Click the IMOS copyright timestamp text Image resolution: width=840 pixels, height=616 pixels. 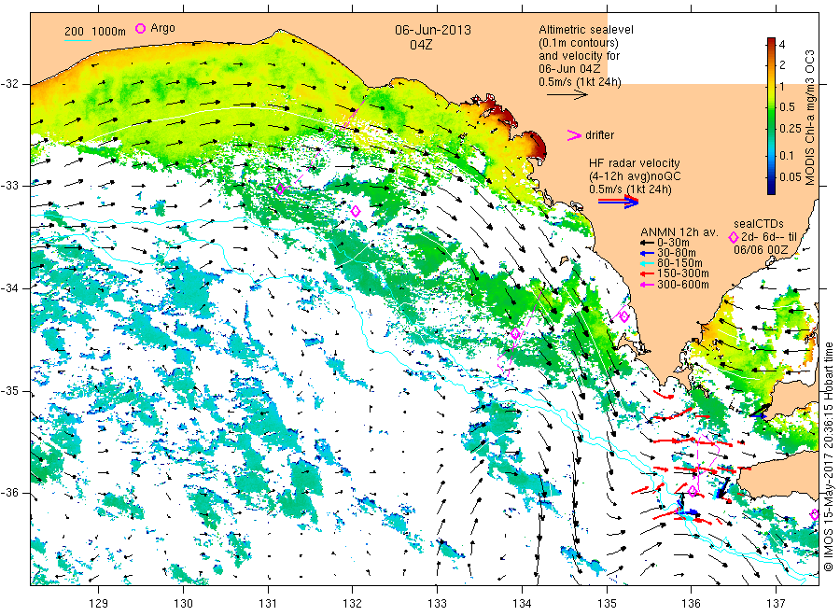click(830, 456)
